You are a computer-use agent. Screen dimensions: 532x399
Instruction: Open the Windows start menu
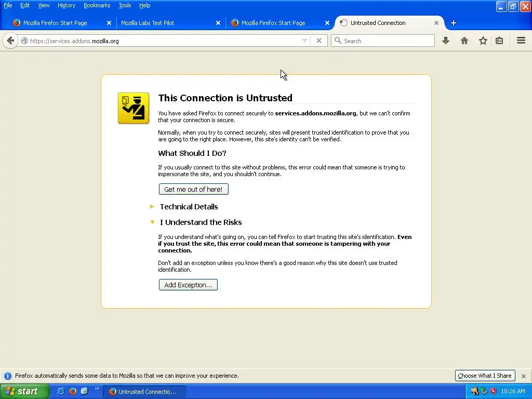coord(24,392)
